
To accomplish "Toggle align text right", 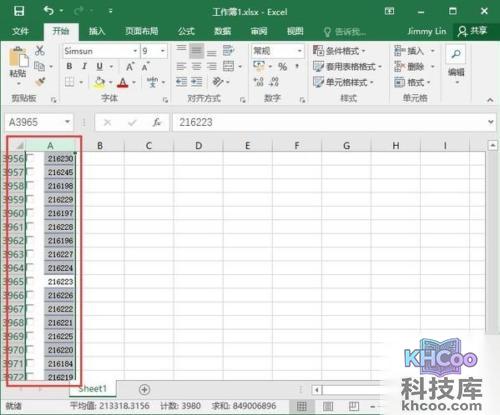I will point(212,66).
